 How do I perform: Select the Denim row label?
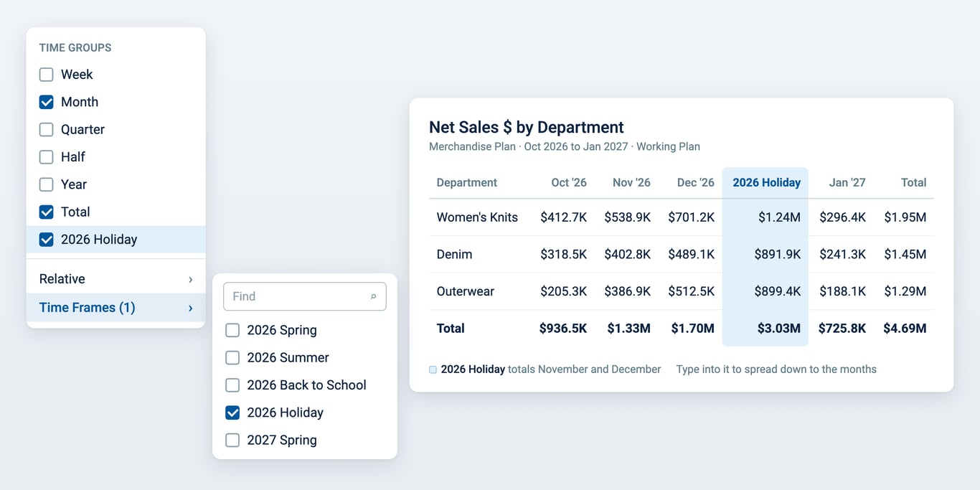(454, 254)
